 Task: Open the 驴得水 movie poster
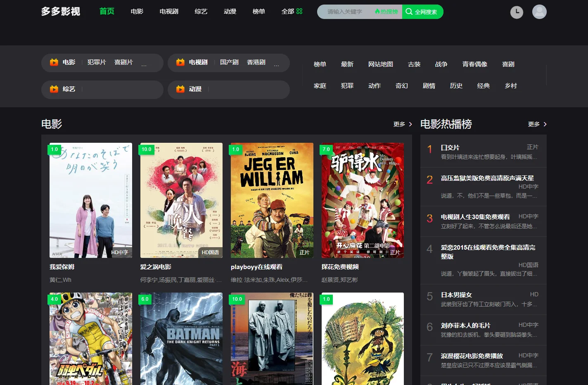(x=363, y=201)
